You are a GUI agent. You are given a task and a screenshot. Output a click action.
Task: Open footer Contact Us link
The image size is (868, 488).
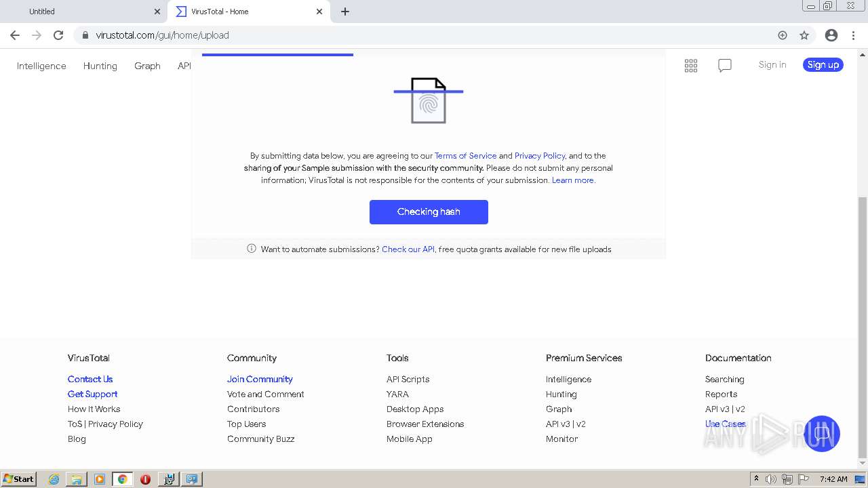pos(90,379)
